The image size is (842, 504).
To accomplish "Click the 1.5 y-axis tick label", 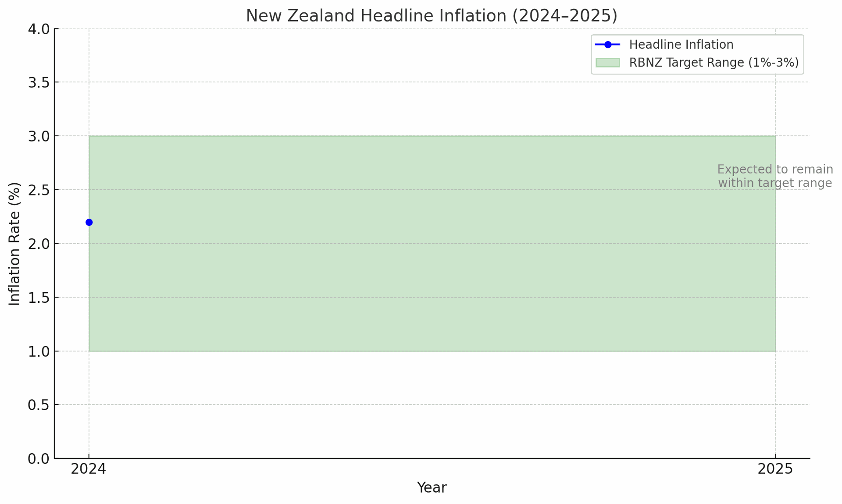I will coord(39,298).
